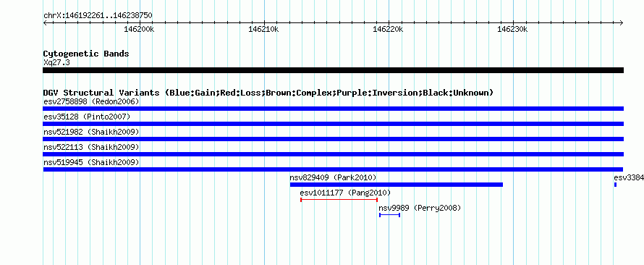
Task: Select the blue bar under nsv521982
Action: pos(333,139)
